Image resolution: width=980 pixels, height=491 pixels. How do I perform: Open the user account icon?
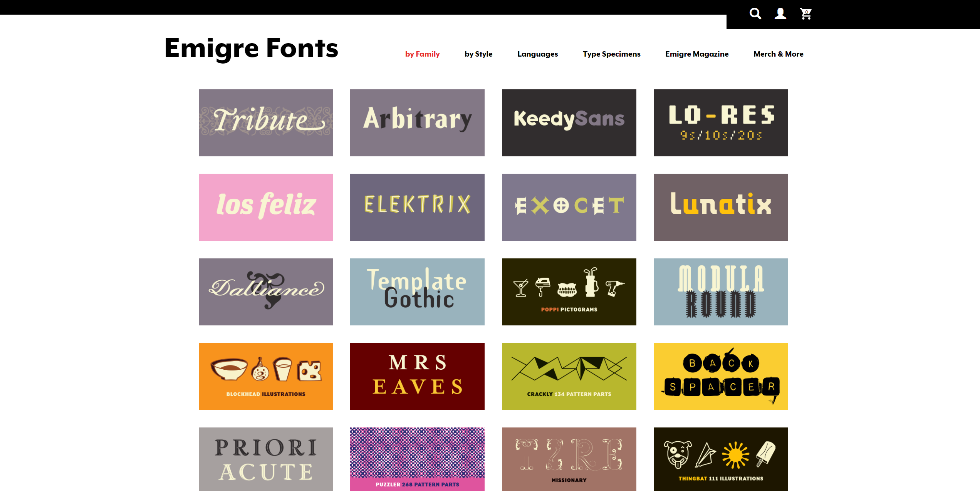(780, 14)
